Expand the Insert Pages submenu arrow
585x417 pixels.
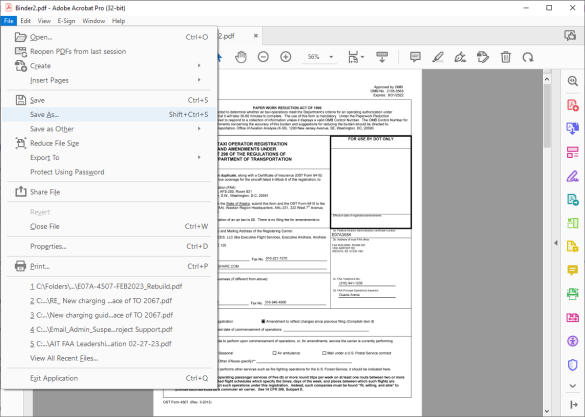pos(199,80)
